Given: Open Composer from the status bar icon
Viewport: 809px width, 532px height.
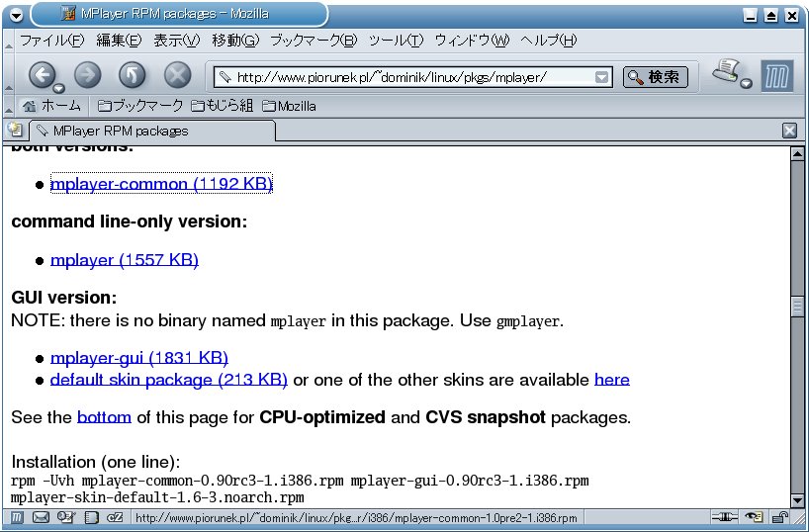Looking at the screenshot, I should point(65,516).
